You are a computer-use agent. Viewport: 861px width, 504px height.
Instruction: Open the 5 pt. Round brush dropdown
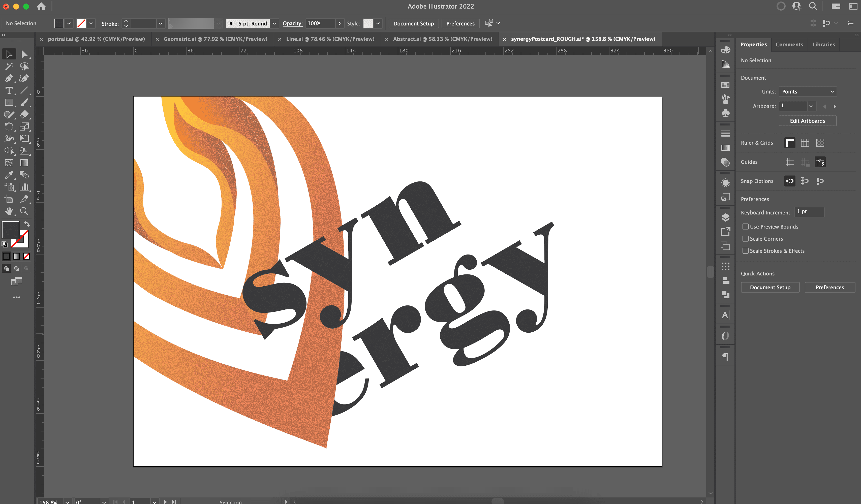[274, 23]
